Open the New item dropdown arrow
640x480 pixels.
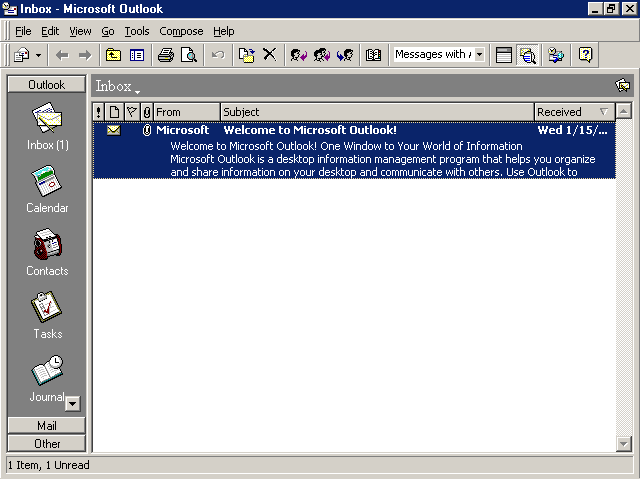[x=38, y=55]
